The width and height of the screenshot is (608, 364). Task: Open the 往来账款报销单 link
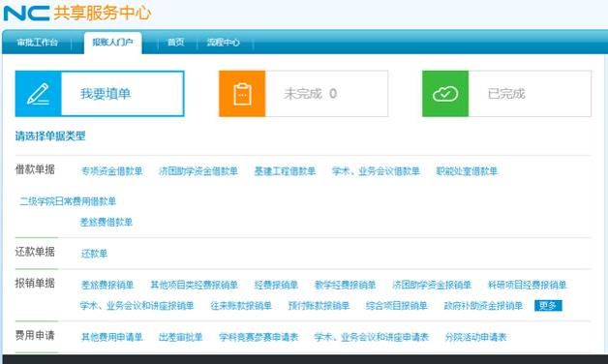tap(241, 306)
